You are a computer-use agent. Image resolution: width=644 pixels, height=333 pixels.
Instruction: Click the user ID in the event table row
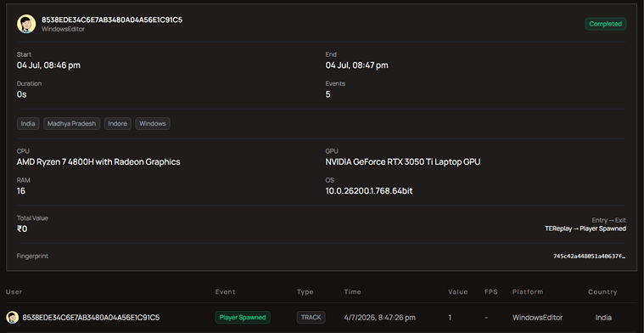[91, 318]
